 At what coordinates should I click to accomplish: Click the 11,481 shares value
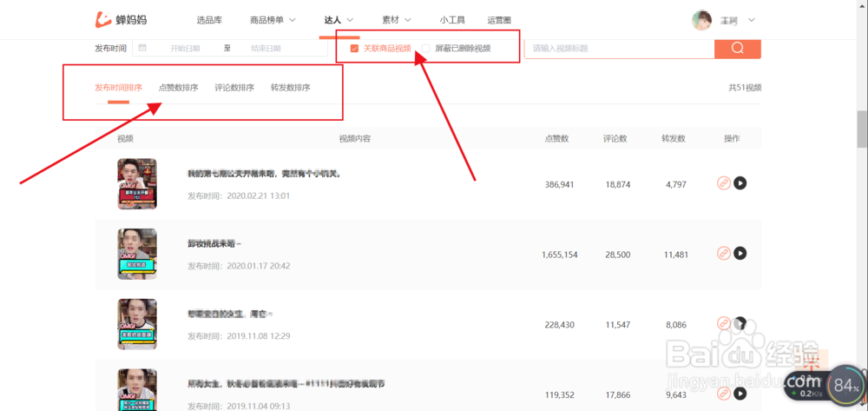(x=676, y=255)
